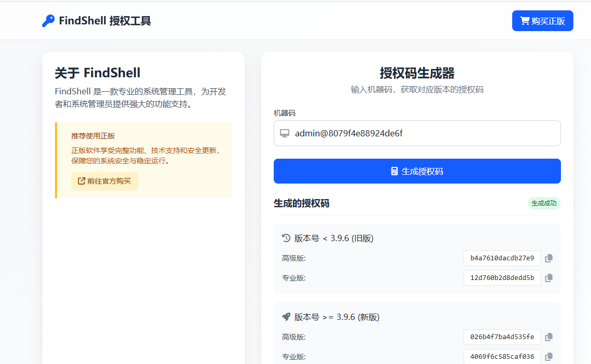Click the rocket icon next to 新版 heading
Image resolution: width=591 pixels, height=364 pixels.
coord(286,317)
